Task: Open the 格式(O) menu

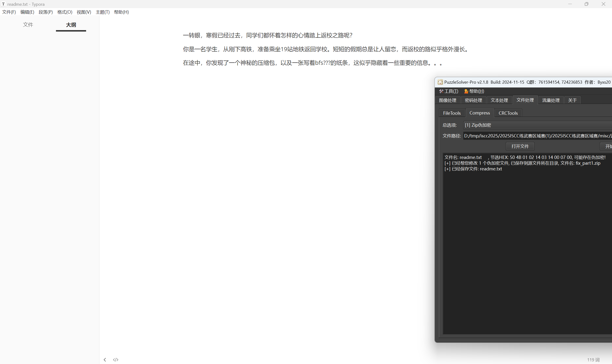Action: click(x=65, y=12)
